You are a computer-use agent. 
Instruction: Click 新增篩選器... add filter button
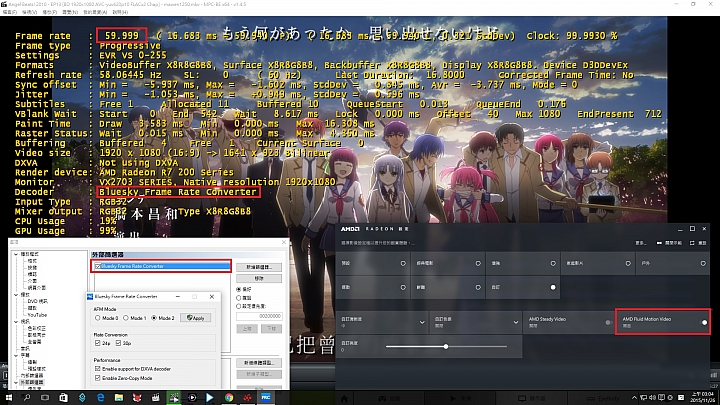[259, 267]
